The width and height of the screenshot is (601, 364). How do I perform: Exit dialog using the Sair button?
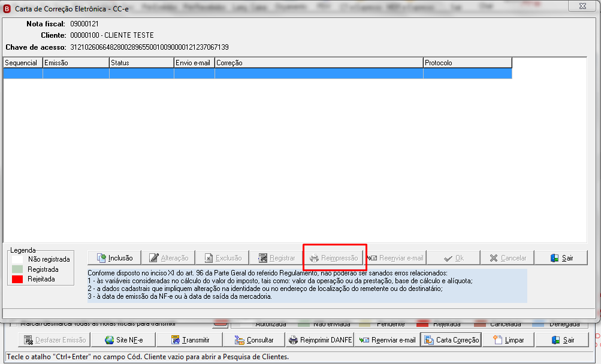coord(561,258)
